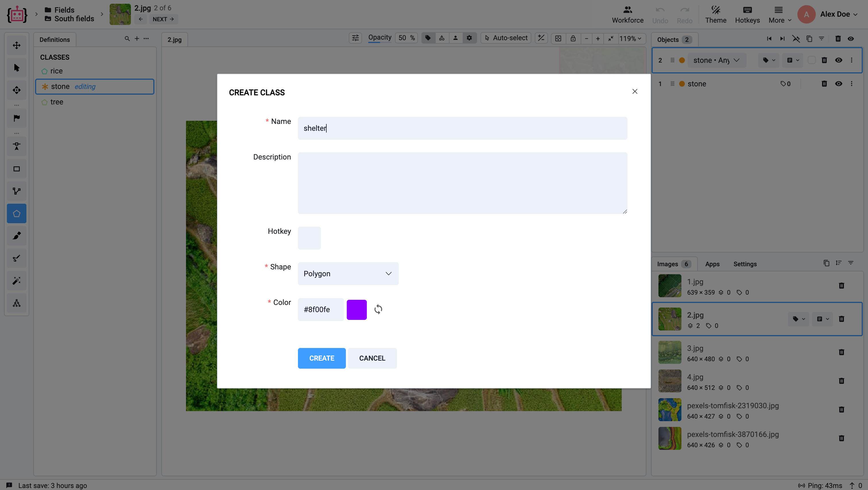This screenshot has height=490, width=868.
Task: Toggle visibility eye of object 2
Action: 838,60
